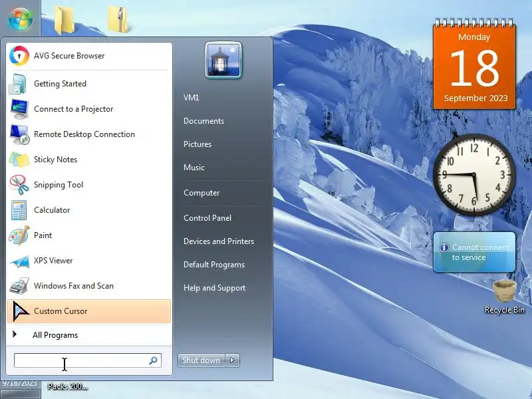Click Getting Started label

[x=60, y=84]
